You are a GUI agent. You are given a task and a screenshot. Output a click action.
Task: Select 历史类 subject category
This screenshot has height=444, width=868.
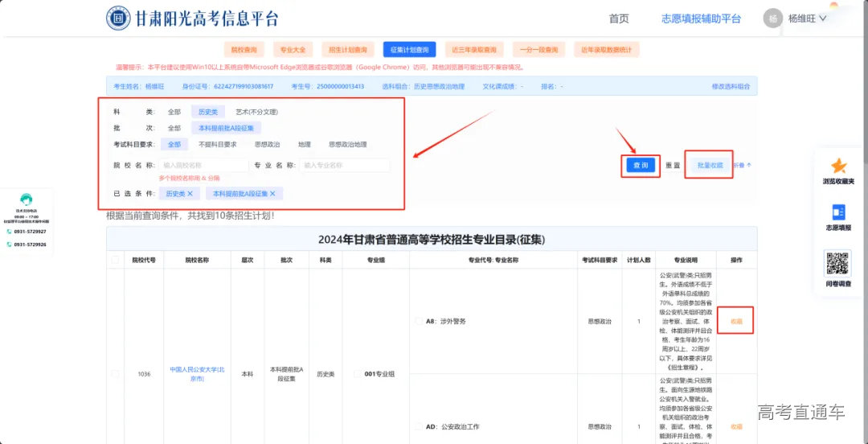208,112
